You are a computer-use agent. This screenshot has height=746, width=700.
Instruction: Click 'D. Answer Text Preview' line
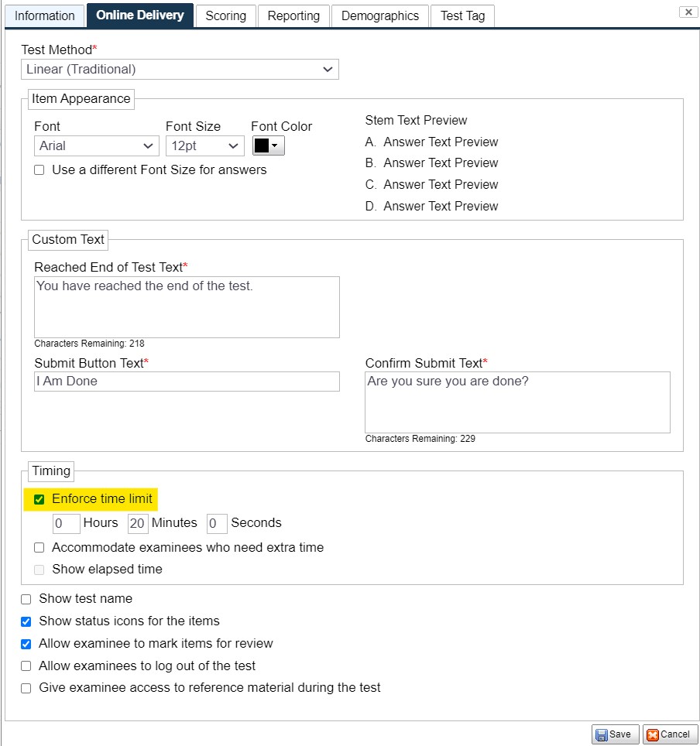[431, 206]
